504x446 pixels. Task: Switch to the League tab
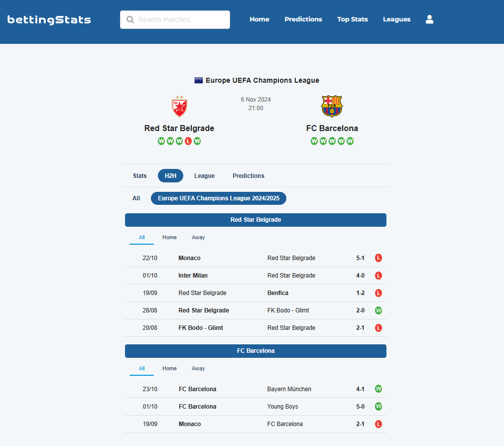204,176
